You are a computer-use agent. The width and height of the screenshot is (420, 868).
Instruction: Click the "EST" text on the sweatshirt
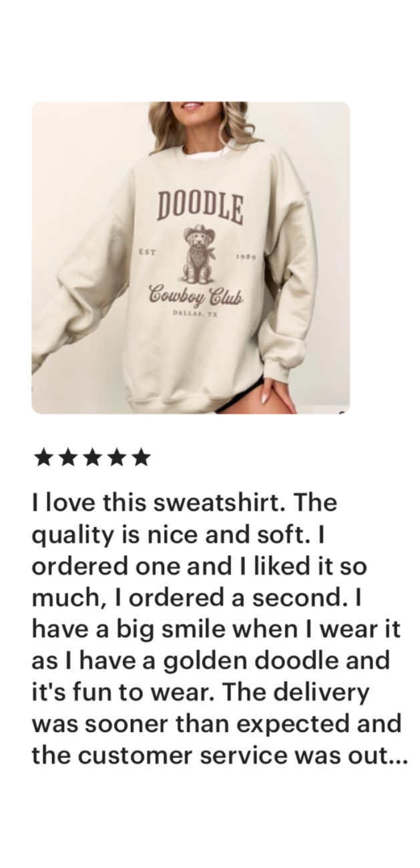tap(146, 252)
